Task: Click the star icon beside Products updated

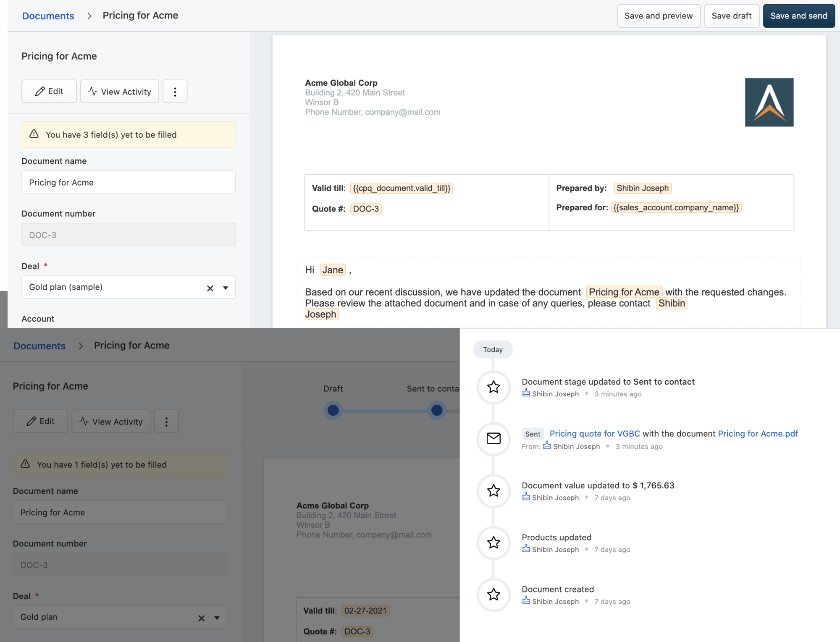Action: coord(493,542)
